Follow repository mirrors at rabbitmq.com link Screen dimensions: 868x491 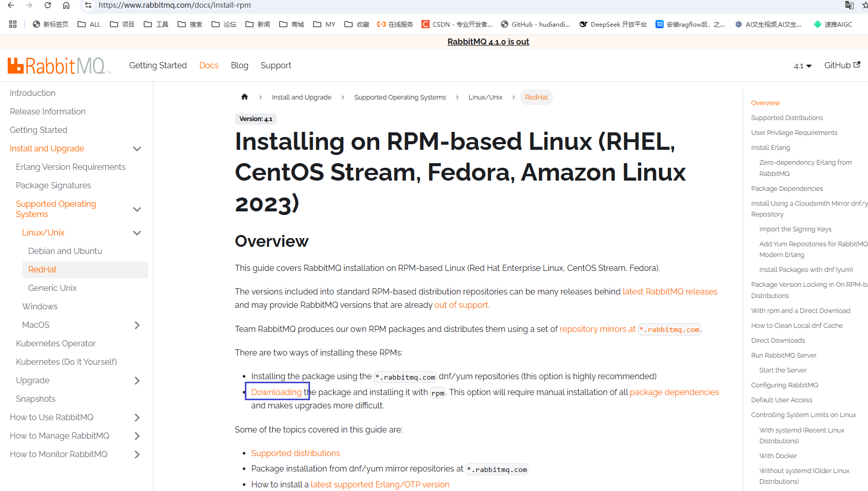630,329
